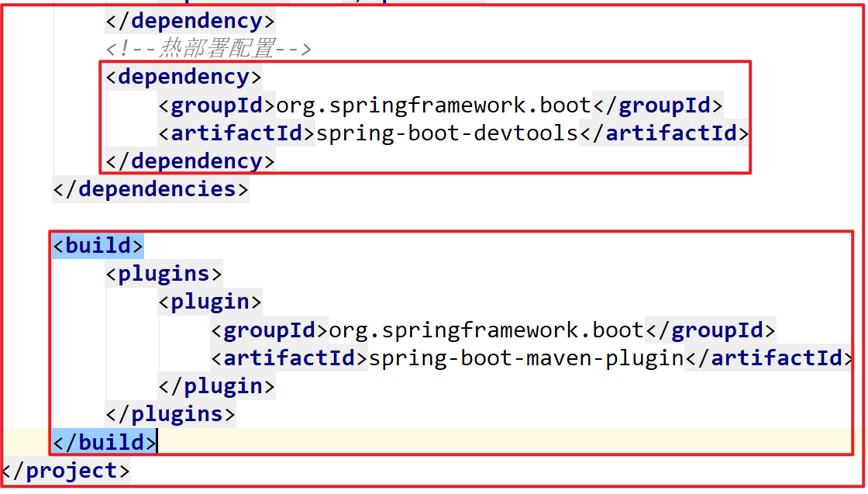Click the closing project tag

click(x=66, y=470)
